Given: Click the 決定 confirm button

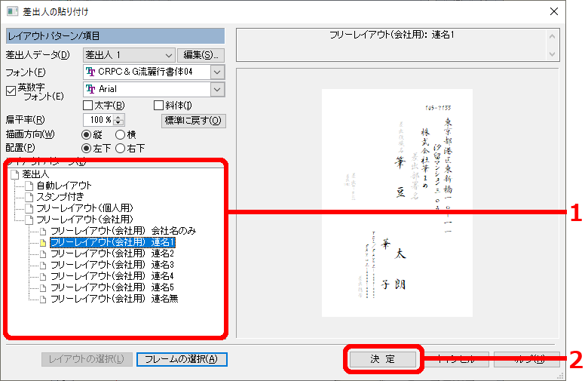Looking at the screenshot, I should 382,359.
